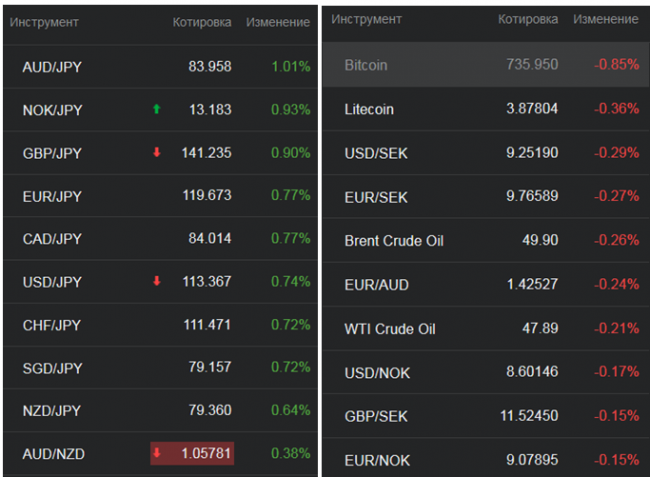Image resolution: width=650 pixels, height=477 pixels.
Task: Select Brent Crude Oil instrument
Action: (393, 241)
